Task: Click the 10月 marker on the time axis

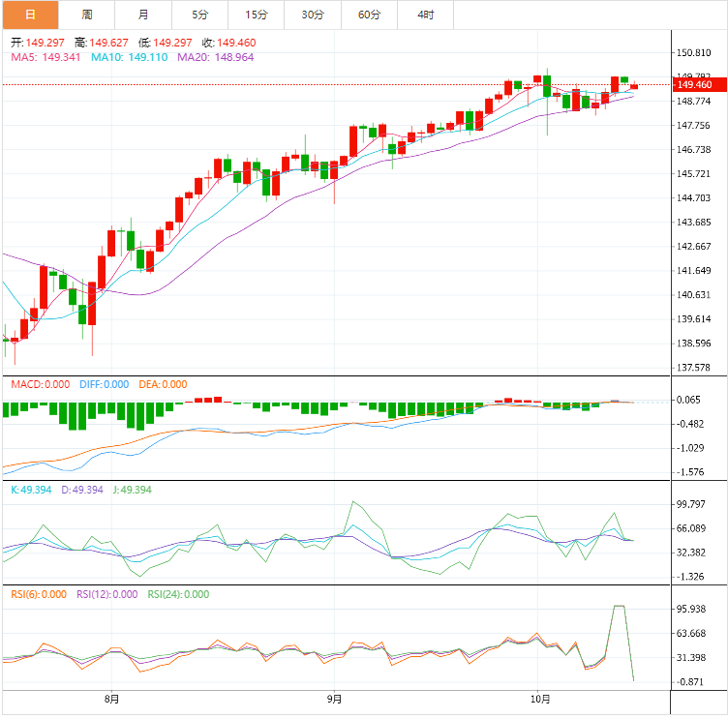Action: pyautogui.click(x=541, y=698)
